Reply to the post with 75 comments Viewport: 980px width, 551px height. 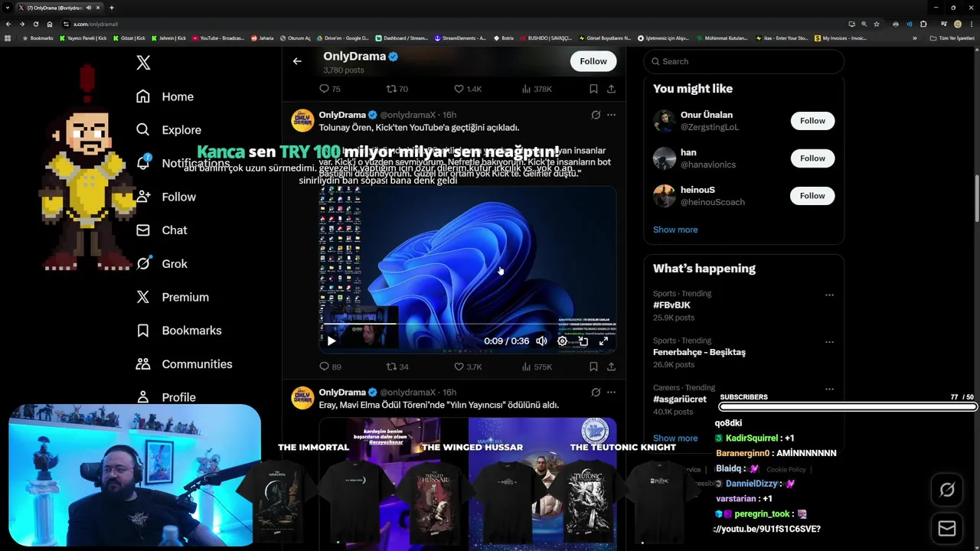click(330, 89)
